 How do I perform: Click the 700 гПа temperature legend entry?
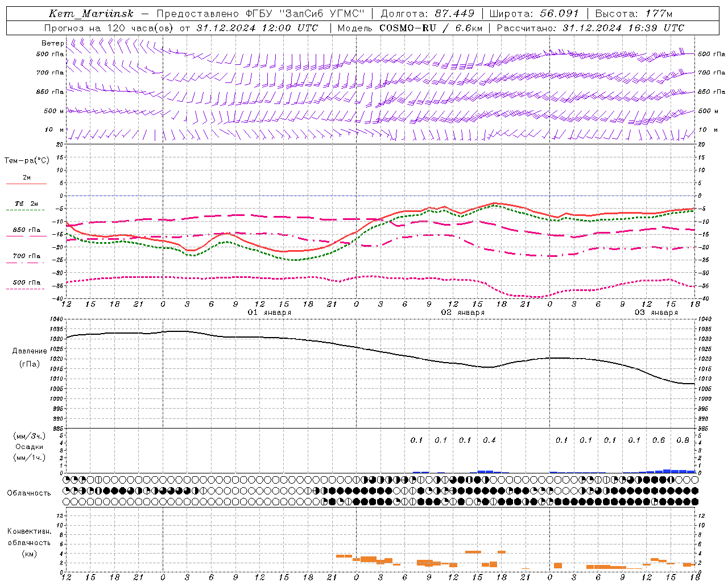pos(27,256)
